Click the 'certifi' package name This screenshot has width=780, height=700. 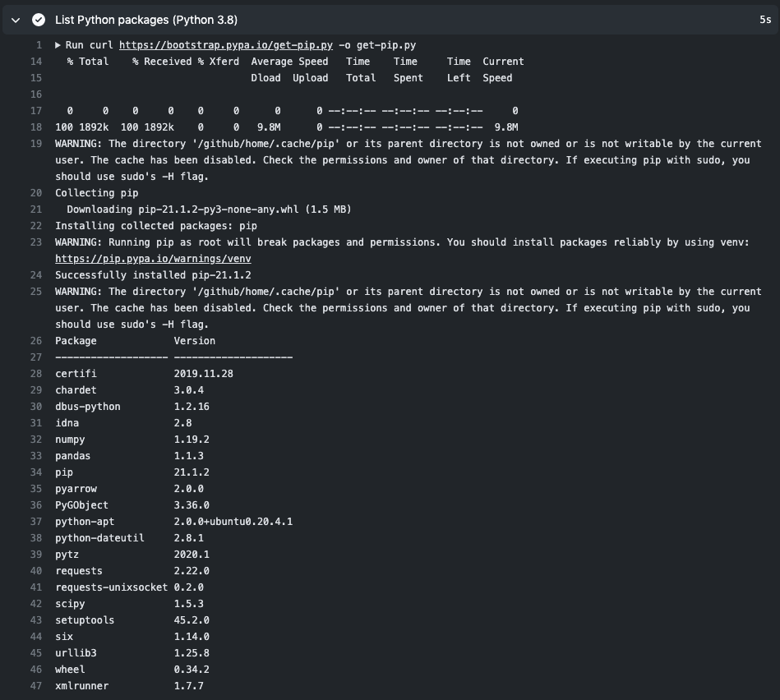point(76,373)
